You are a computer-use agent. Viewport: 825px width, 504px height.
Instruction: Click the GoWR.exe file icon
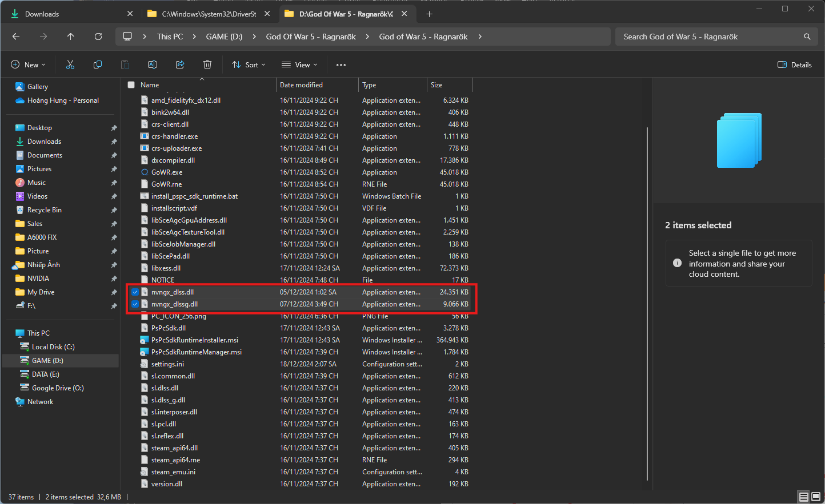click(x=145, y=172)
